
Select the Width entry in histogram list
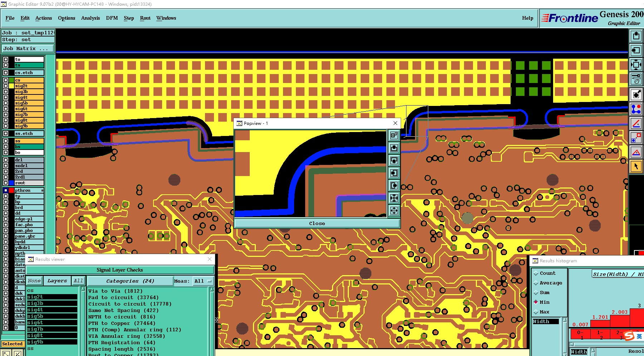coord(546,321)
